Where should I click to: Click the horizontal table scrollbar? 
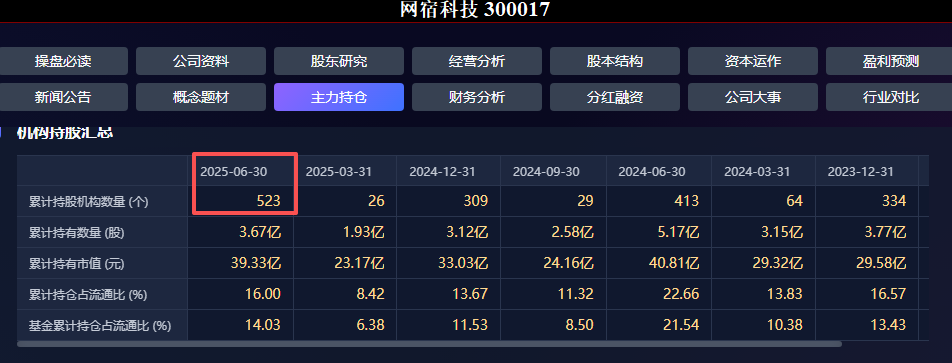(429, 344)
